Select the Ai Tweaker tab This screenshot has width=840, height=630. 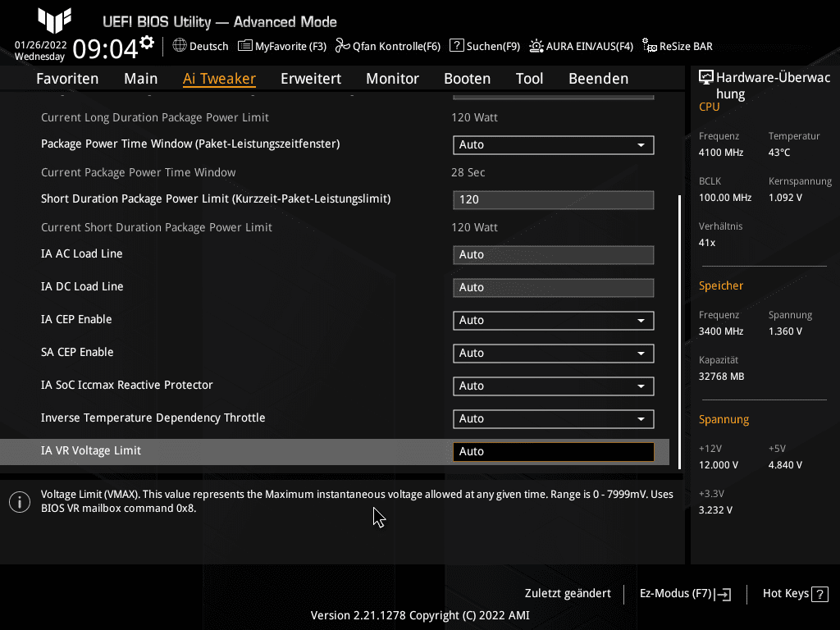pyautogui.click(x=219, y=79)
